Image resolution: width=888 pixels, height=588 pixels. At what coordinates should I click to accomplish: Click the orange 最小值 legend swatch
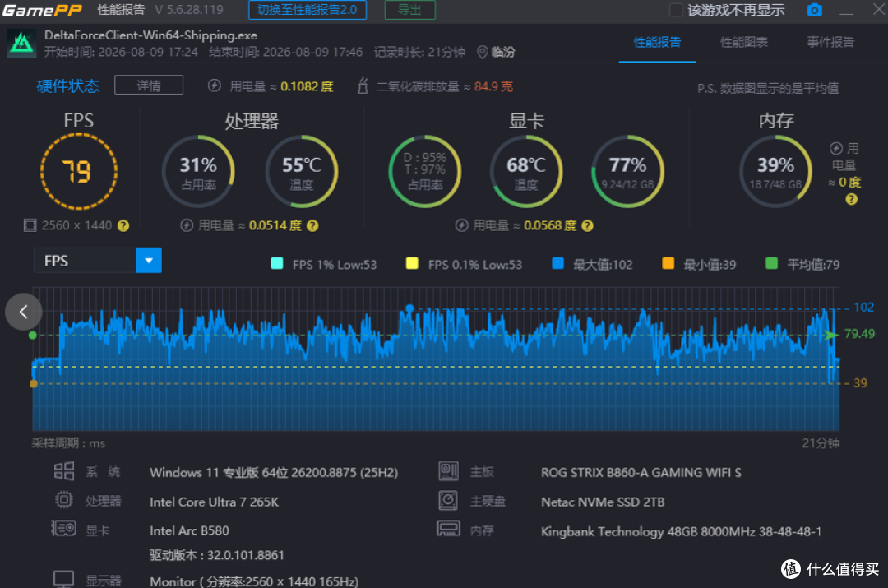tap(668, 263)
